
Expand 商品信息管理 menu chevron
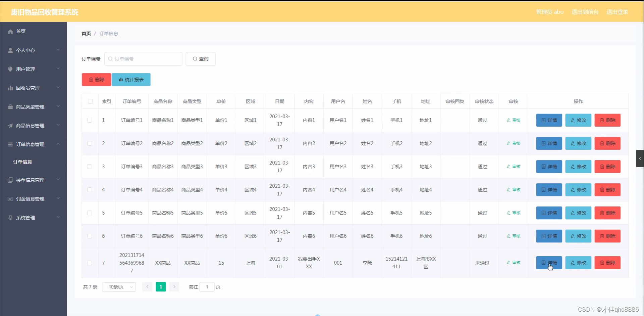click(x=58, y=125)
